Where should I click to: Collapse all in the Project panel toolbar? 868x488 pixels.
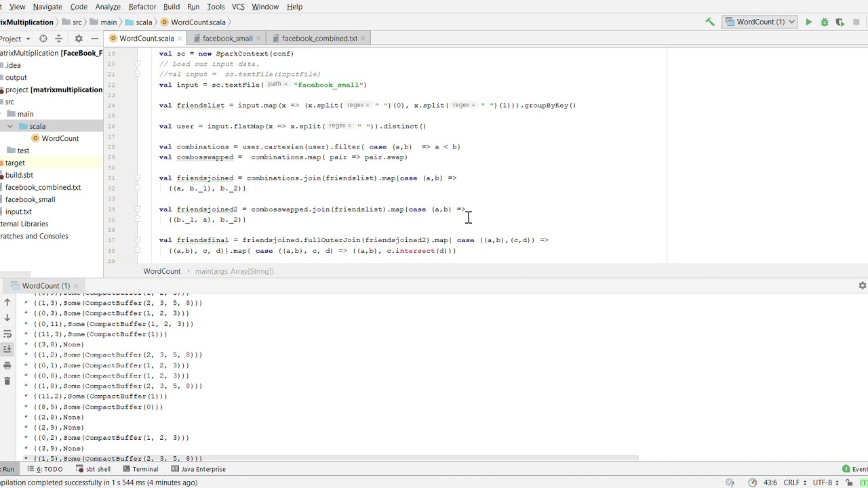(x=58, y=39)
